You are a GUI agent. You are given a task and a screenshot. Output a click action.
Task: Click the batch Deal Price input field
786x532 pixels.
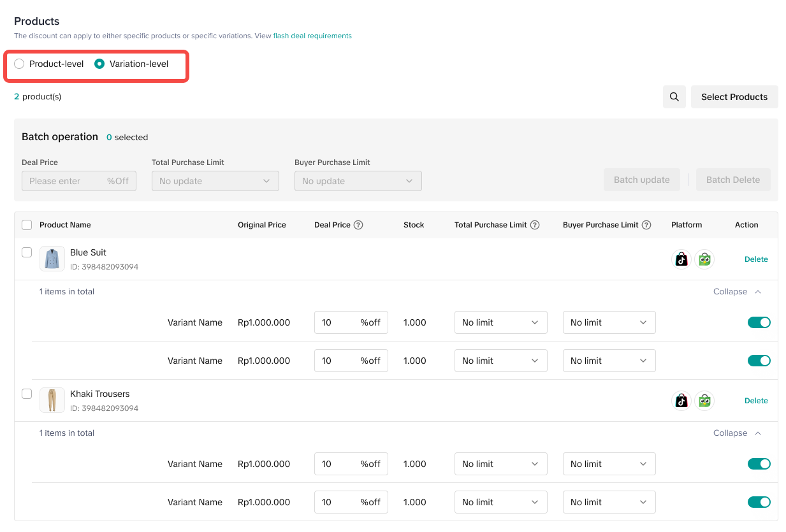pyautogui.click(x=64, y=181)
